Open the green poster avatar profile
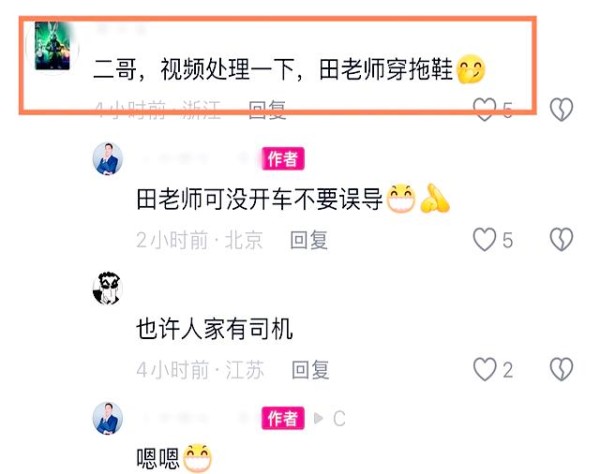 point(52,47)
